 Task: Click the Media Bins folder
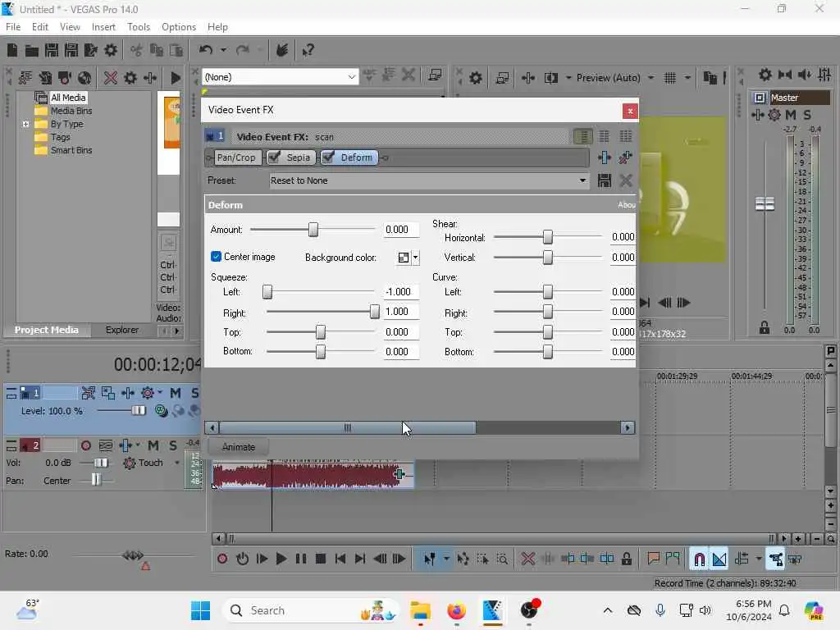71,111
